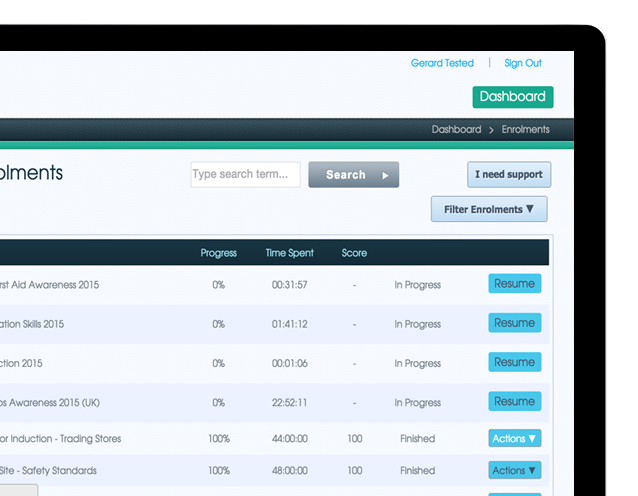Click the search term input field
The image size is (638, 496).
click(x=245, y=175)
